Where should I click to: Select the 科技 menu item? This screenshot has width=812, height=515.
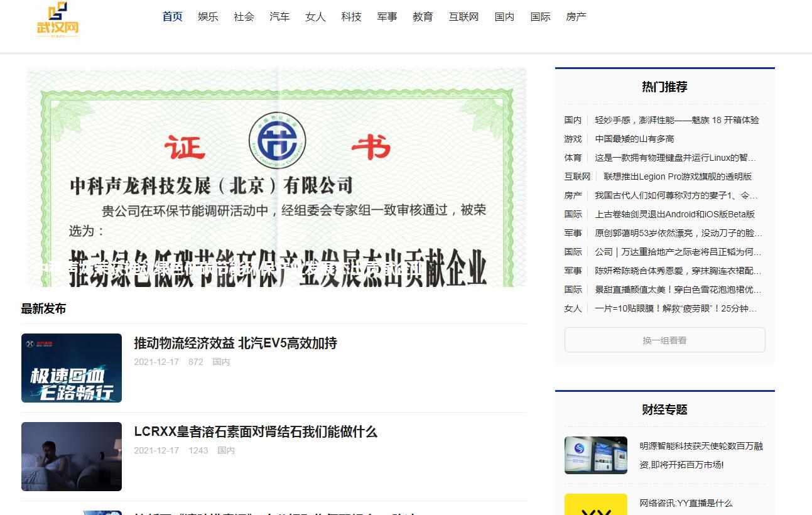[351, 17]
